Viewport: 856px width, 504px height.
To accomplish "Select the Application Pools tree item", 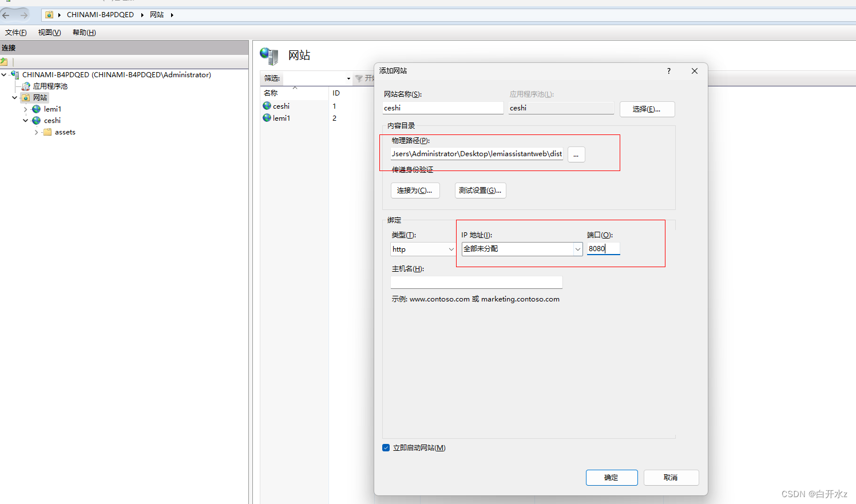I will point(50,86).
